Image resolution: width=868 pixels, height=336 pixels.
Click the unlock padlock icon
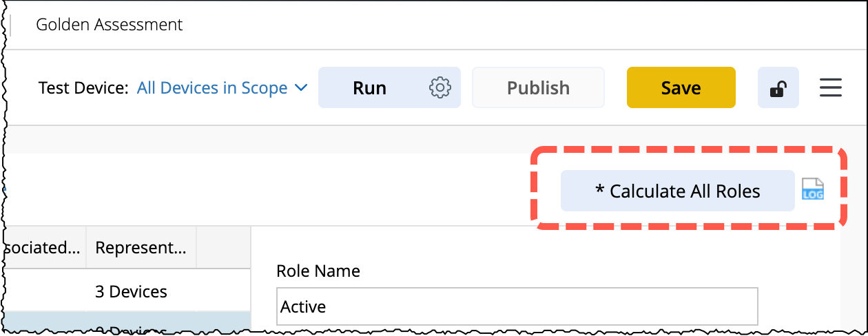pyautogui.click(x=778, y=88)
